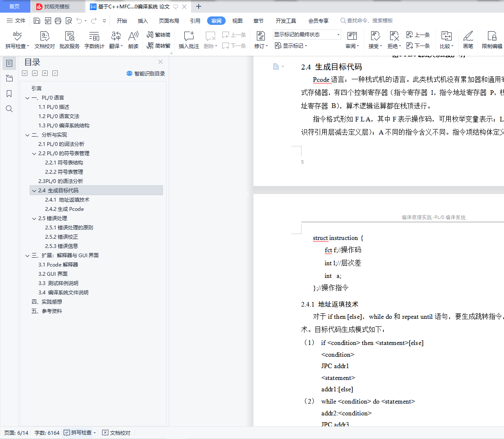
Task: Insert a comment with 插入批注
Action: pyautogui.click(x=189, y=40)
